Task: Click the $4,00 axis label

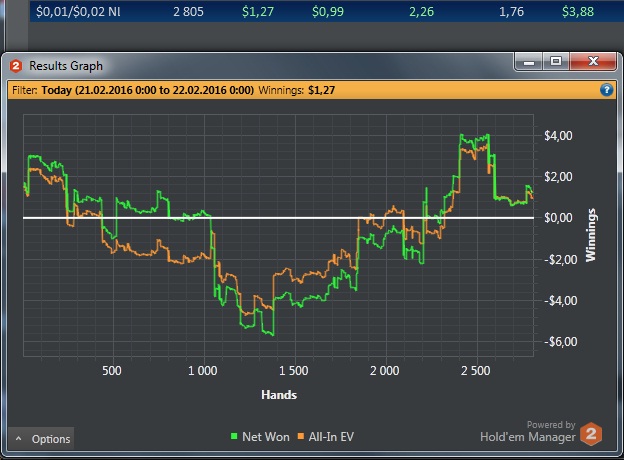Action: click(558, 136)
